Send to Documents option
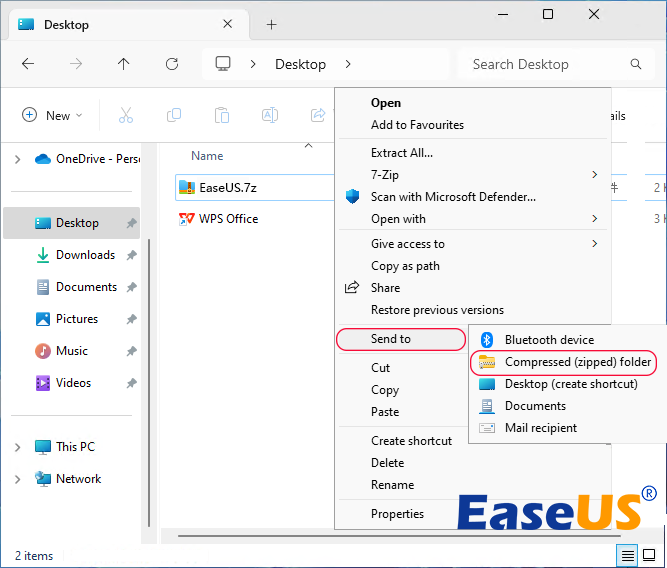Image resolution: width=667 pixels, height=568 pixels. (x=535, y=406)
